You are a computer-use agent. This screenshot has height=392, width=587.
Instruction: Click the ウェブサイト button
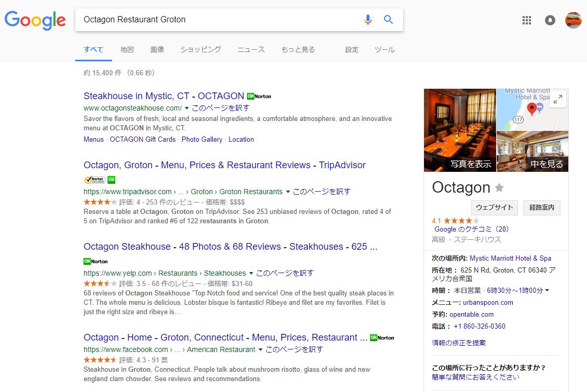(494, 207)
